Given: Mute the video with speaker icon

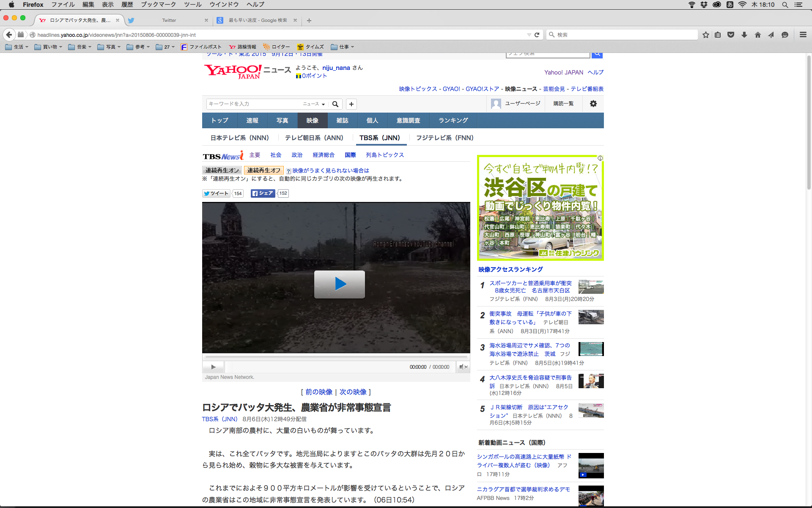Looking at the screenshot, I should coord(463,367).
